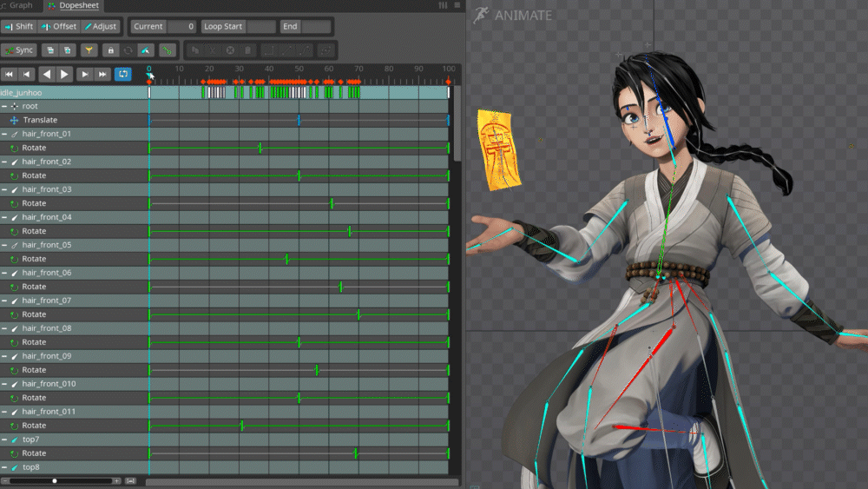Click the Shift keys button
Screen dimensions: 868x489
[17, 27]
